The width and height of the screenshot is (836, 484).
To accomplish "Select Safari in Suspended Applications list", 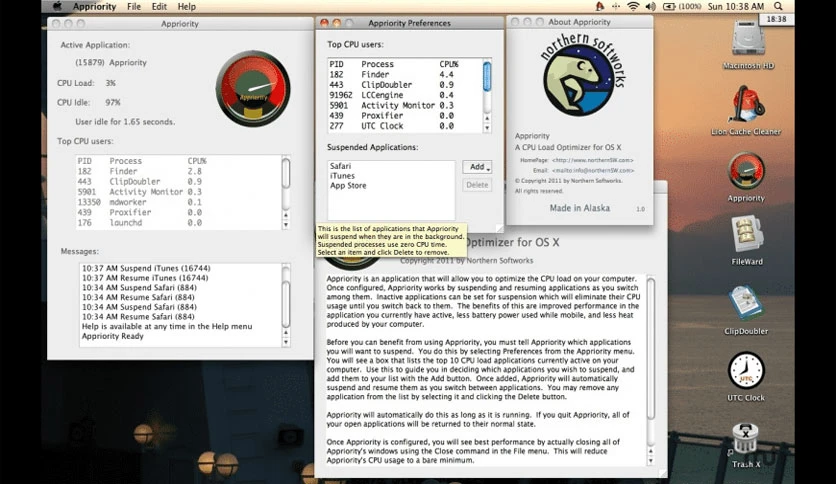I will point(391,166).
